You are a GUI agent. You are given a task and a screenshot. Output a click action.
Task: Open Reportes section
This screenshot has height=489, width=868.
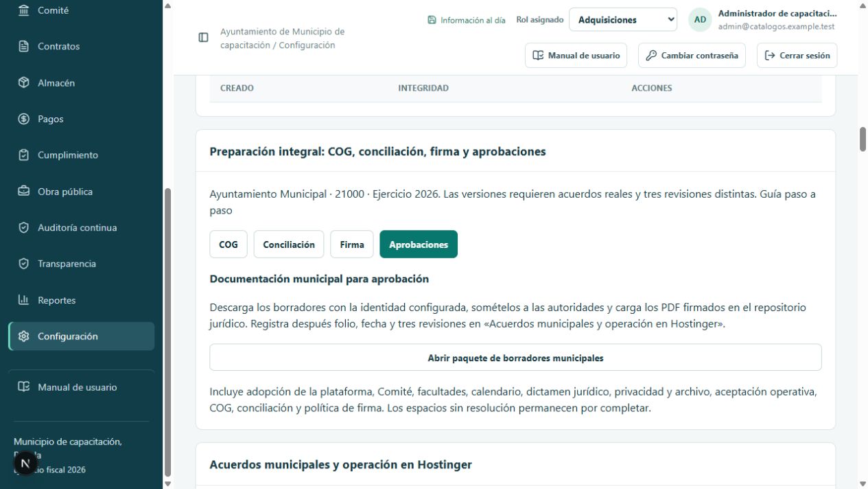[x=81, y=300]
